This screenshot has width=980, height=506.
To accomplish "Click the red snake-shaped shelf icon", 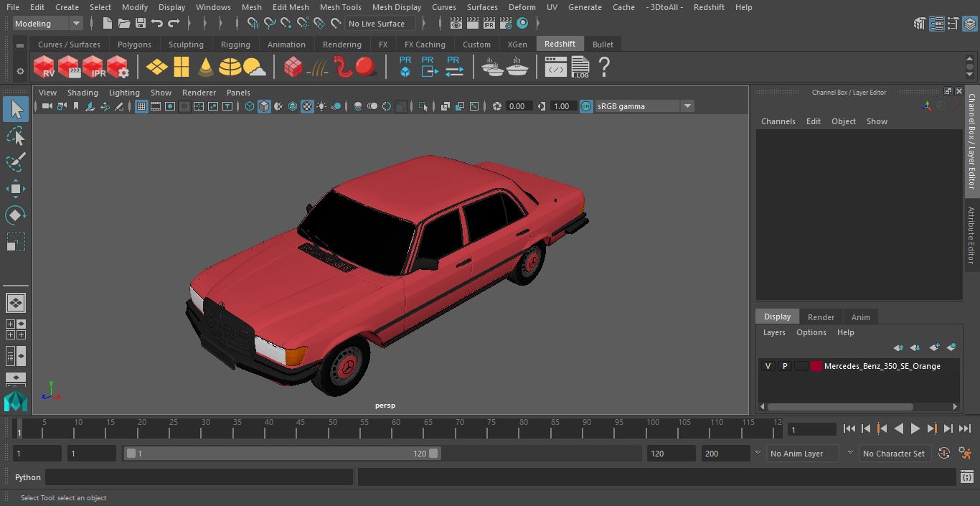I will click(343, 67).
